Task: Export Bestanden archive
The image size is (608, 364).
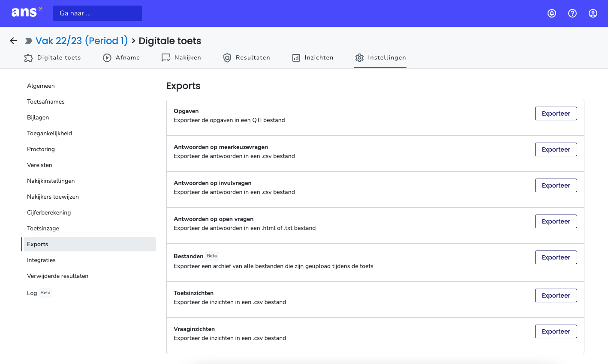Action: [556, 257]
